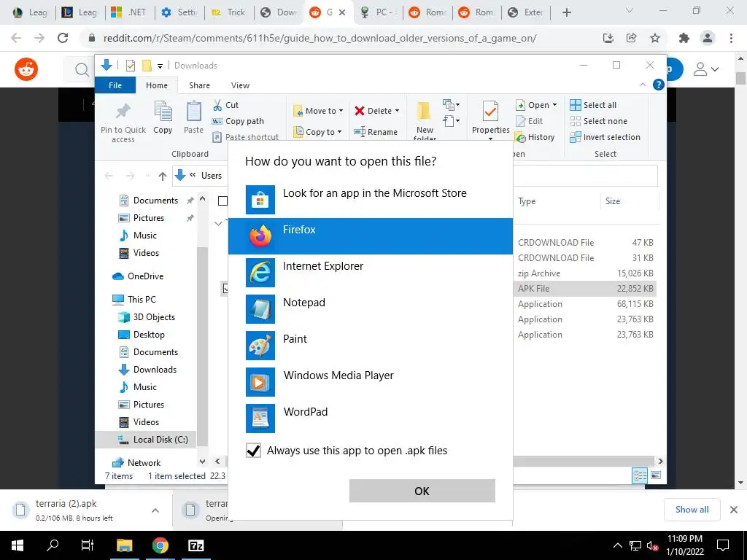Viewport: 747px width, 560px height.
Task: Show hidden system tray icons
Action: (x=617, y=545)
